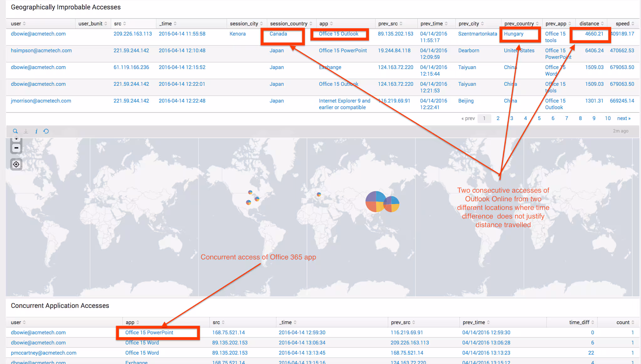Screen dimensions: 641x364
Task: Go to the next results page
Action: [623, 118]
